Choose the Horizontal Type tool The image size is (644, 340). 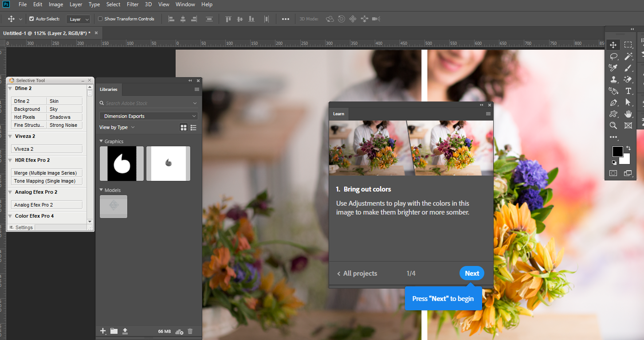(x=628, y=91)
